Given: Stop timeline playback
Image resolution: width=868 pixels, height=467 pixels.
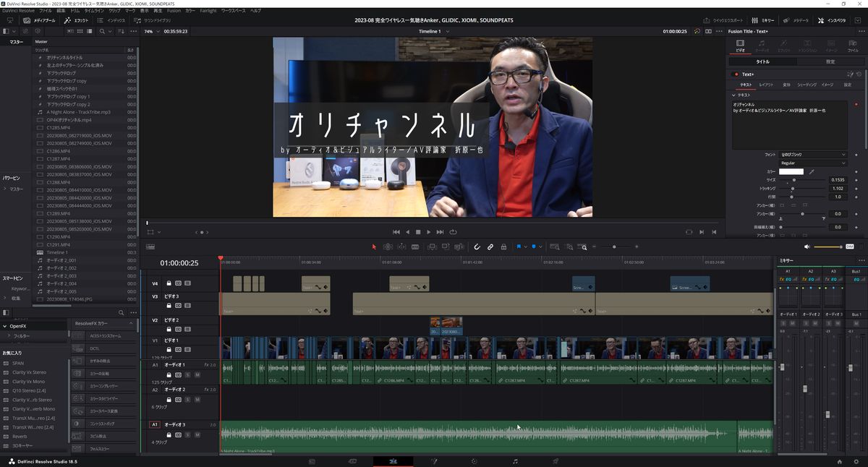Looking at the screenshot, I should point(417,232).
